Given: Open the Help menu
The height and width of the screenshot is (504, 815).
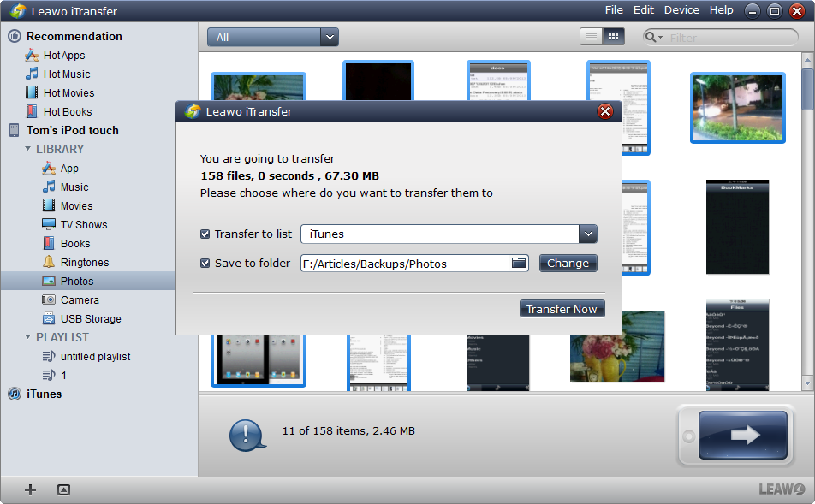Looking at the screenshot, I should pyautogui.click(x=722, y=10).
